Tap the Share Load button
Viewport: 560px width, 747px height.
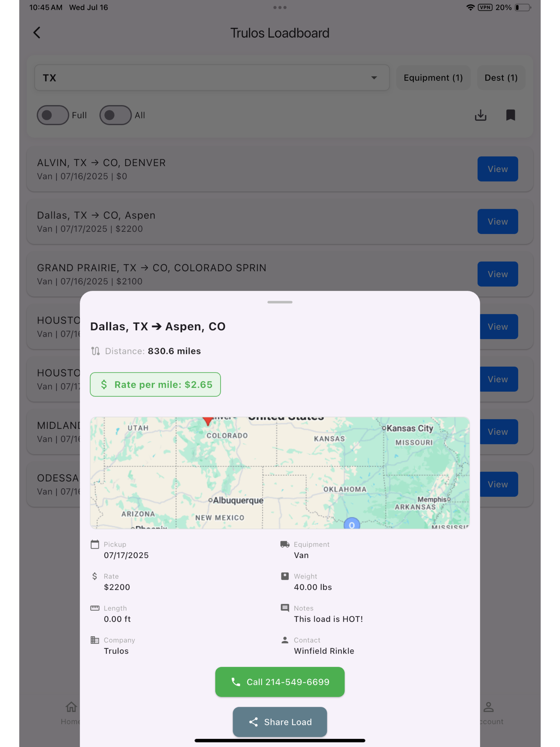280,722
